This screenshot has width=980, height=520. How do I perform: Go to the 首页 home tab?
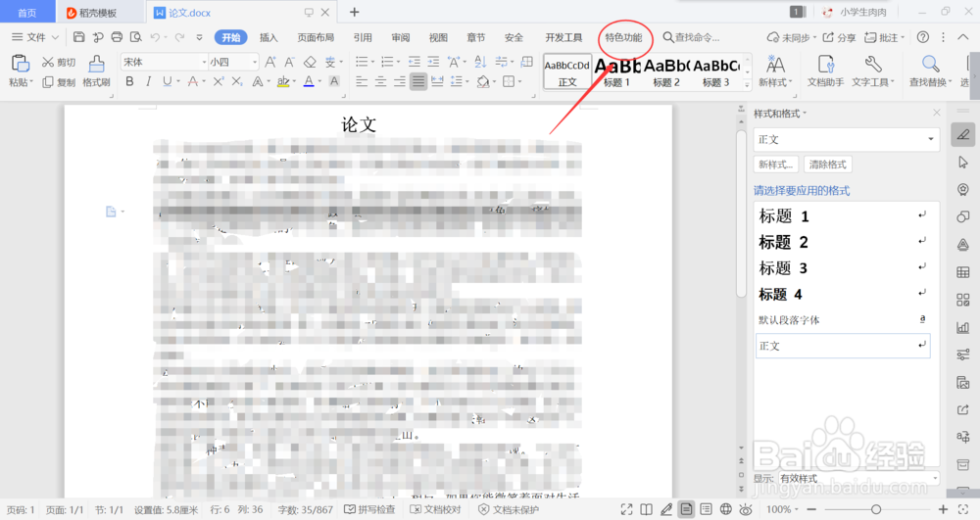26,13
